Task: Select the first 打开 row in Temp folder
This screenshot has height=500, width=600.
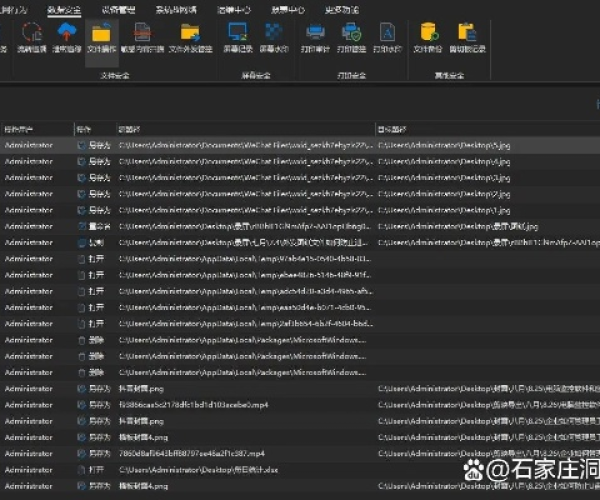Action: coord(300,259)
